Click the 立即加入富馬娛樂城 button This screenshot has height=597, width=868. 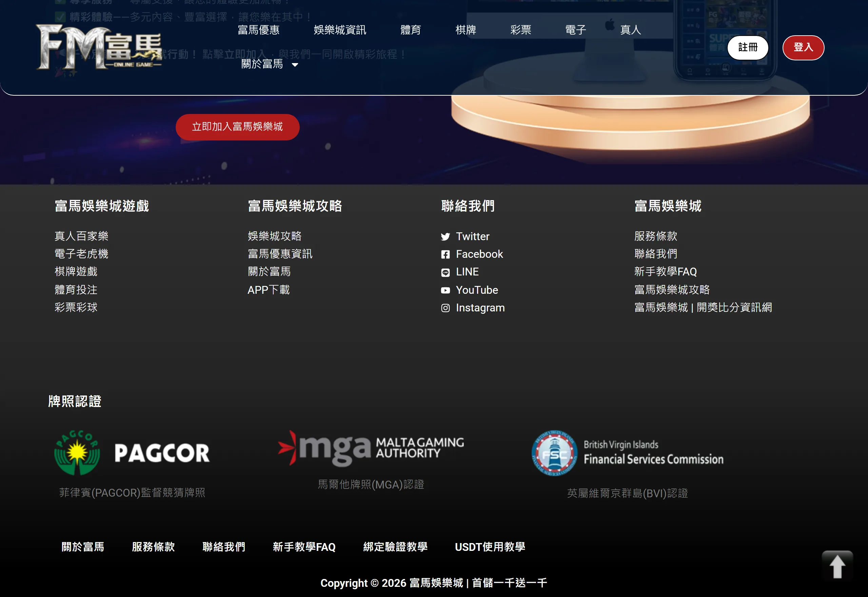[237, 127]
